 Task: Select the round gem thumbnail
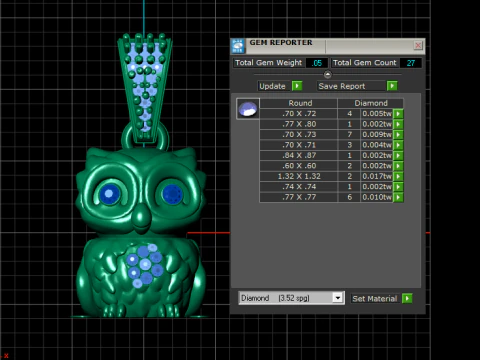(x=248, y=108)
